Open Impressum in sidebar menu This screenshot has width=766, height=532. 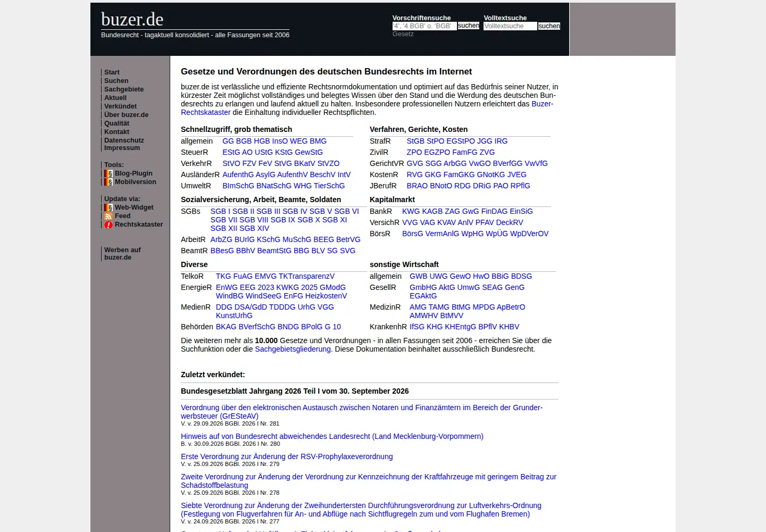pyautogui.click(x=122, y=148)
